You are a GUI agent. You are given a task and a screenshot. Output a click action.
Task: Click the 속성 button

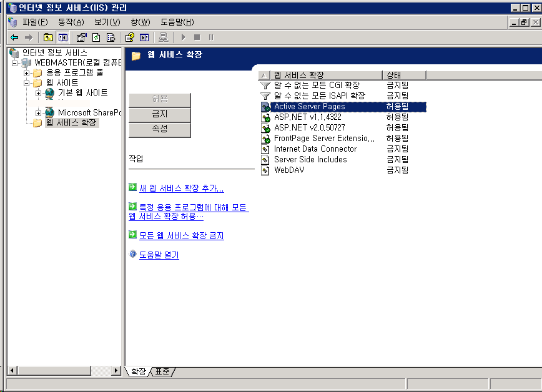pyautogui.click(x=160, y=129)
